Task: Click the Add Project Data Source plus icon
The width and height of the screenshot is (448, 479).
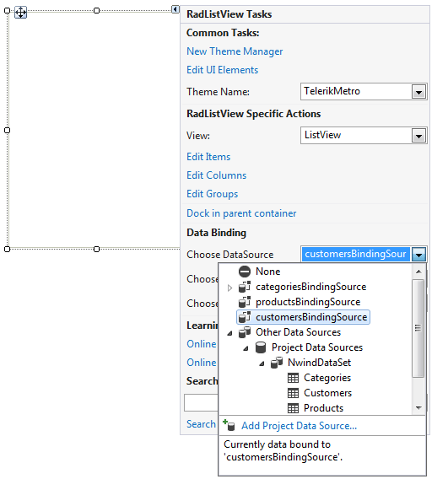Action: [x=229, y=425]
